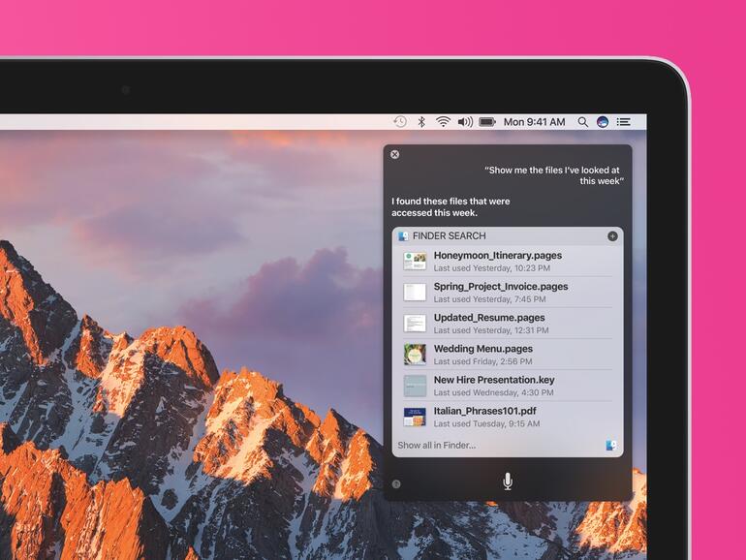Image resolution: width=746 pixels, height=560 pixels.
Task: Click "Last used Yesterday, 12:31 PM" text
Action: coord(491,330)
